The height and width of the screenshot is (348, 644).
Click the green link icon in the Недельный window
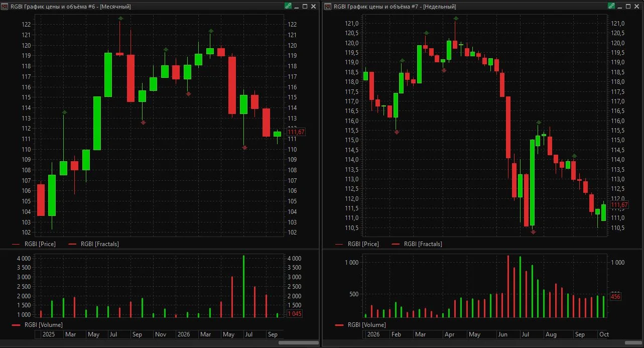611,6
